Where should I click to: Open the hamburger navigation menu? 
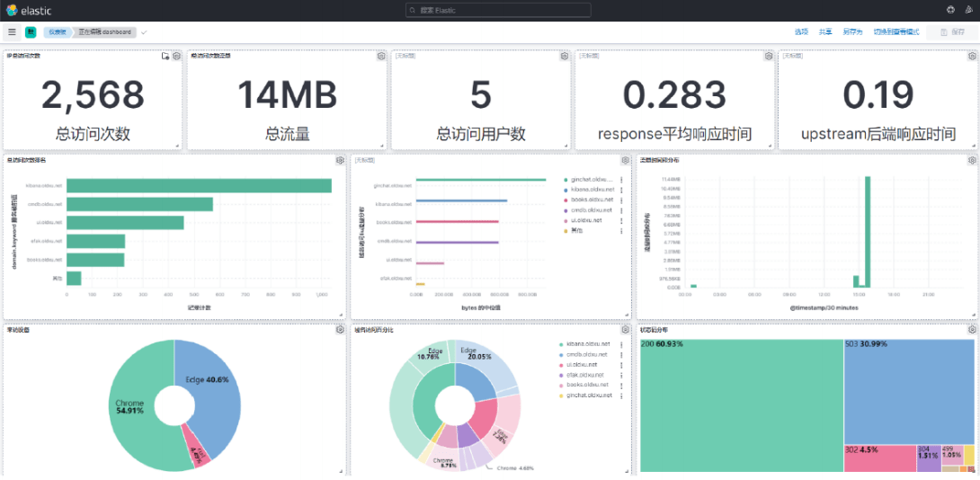click(12, 31)
